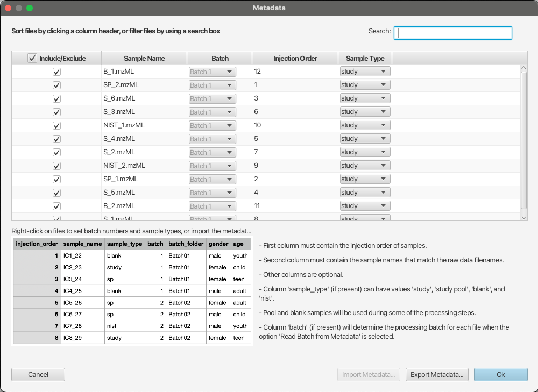Open the Sample Type dropdown for S_2.mzML
This screenshot has height=392, width=538.
pyautogui.click(x=365, y=152)
